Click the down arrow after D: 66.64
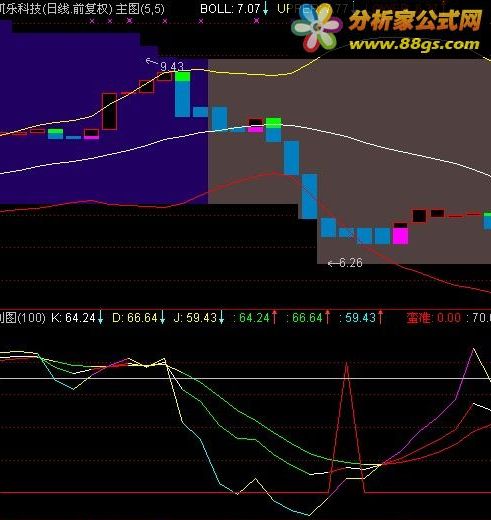Screen dimensions: 491x520 pyautogui.click(x=162, y=318)
